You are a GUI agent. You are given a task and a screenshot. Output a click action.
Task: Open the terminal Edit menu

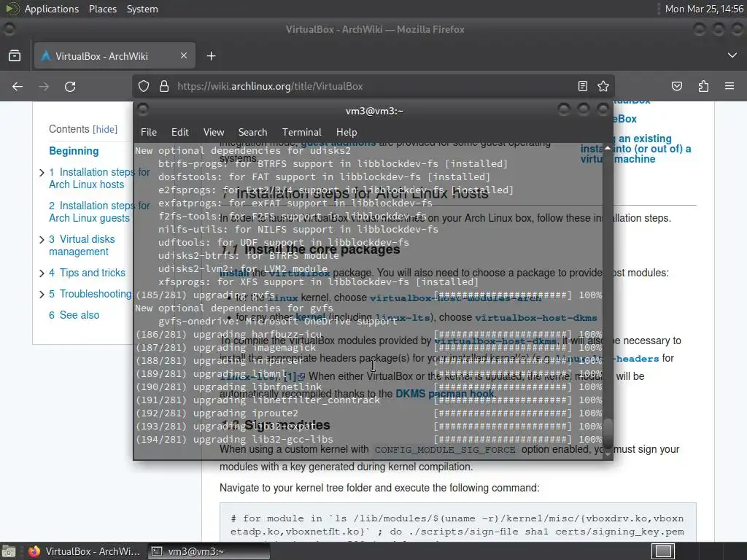[x=180, y=132]
